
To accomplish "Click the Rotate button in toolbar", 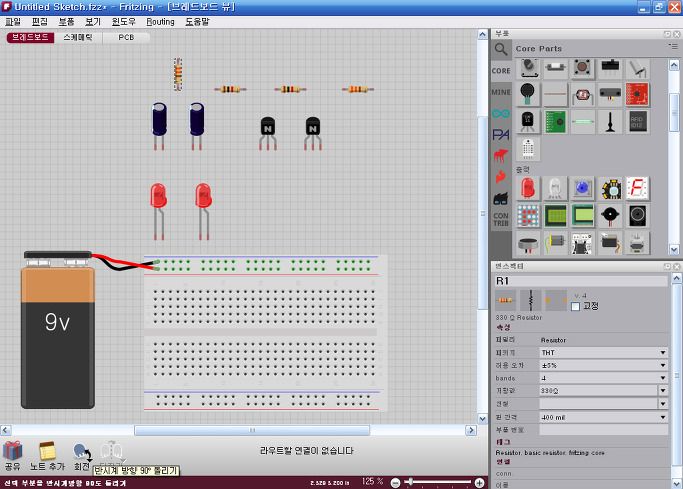I will click(82, 456).
